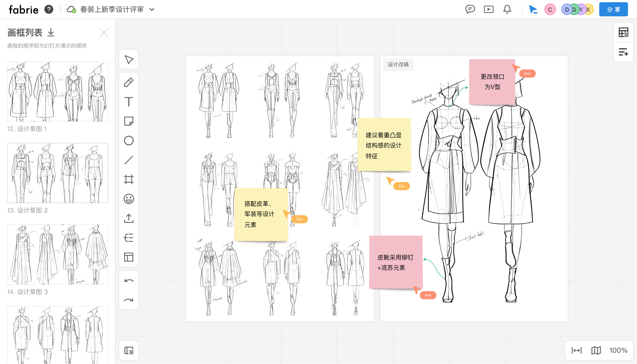Screen dimensions: 637x364
Task: Open the emoji sticker picker
Action: 129,199
